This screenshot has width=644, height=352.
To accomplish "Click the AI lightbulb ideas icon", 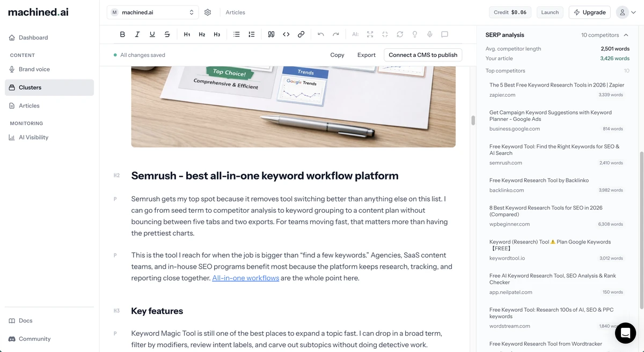I will (415, 34).
